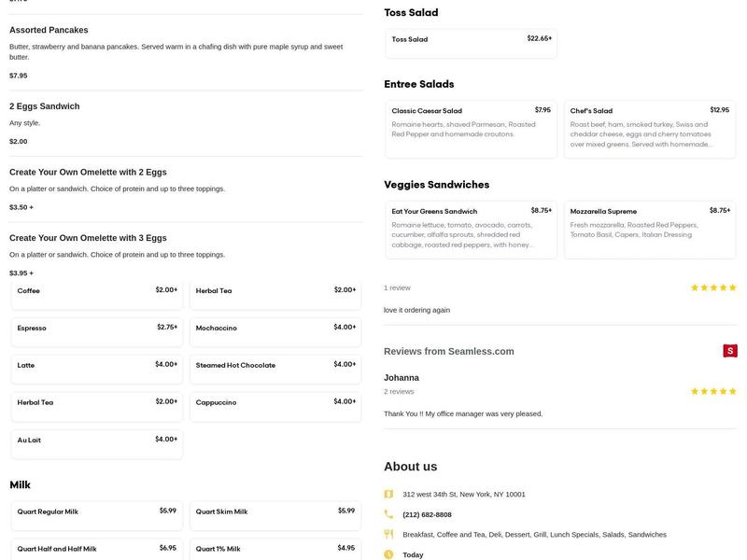Pick the Toss Salad item
This screenshot has width=747, height=560.
pos(471,42)
